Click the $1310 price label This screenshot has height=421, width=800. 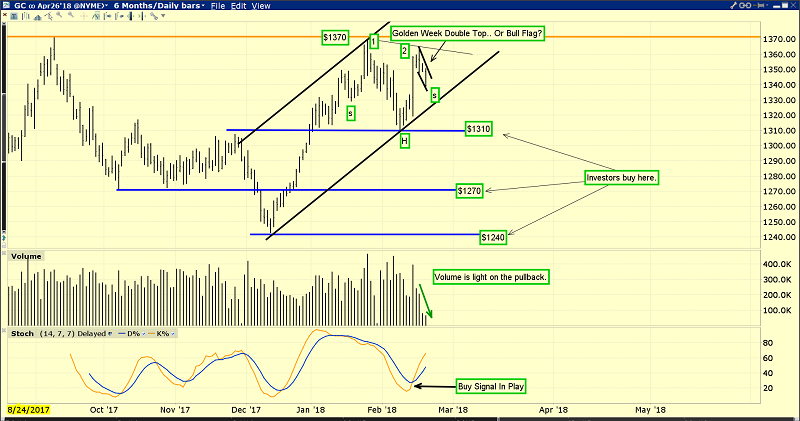pyautogui.click(x=479, y=129)
